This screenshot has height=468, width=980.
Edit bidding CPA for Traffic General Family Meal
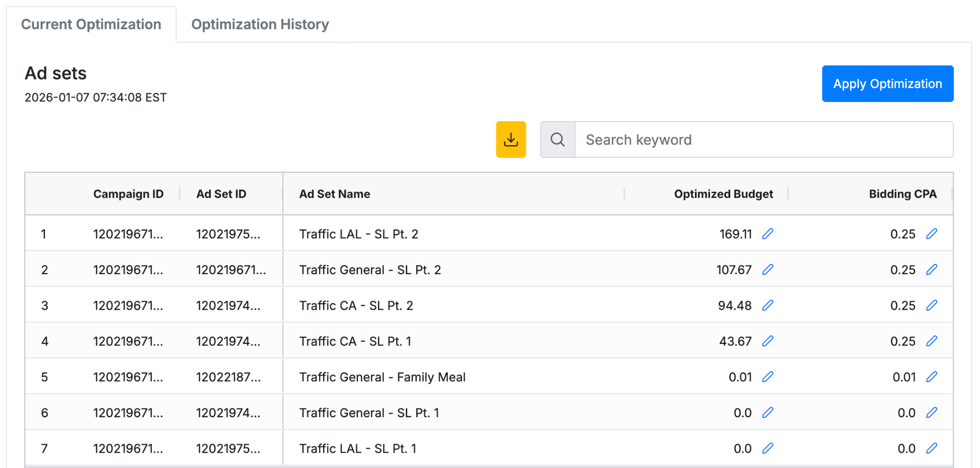point(931,377)
